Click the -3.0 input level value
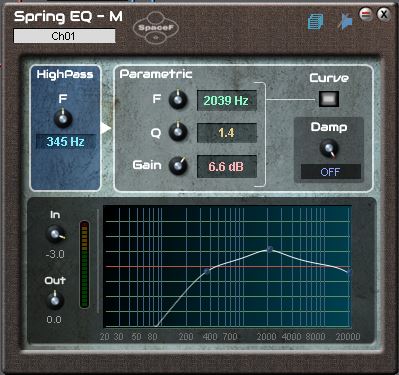Viewport: 399px width, 375px height. pos(55,254)
